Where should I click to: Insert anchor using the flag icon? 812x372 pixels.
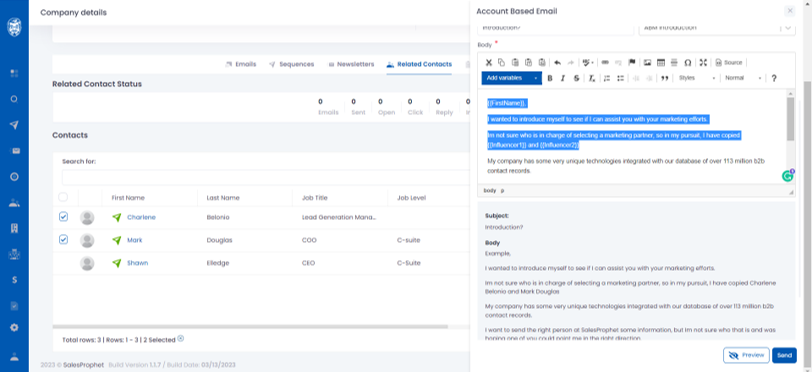[632, 63]
